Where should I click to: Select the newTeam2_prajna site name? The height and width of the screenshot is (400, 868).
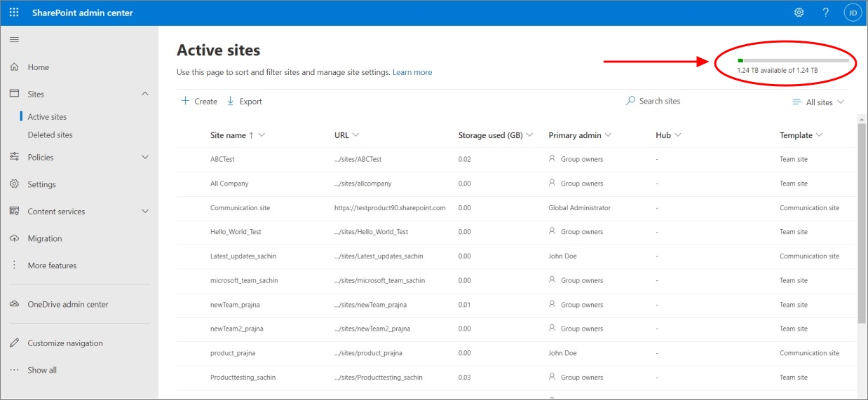point(237,329)
